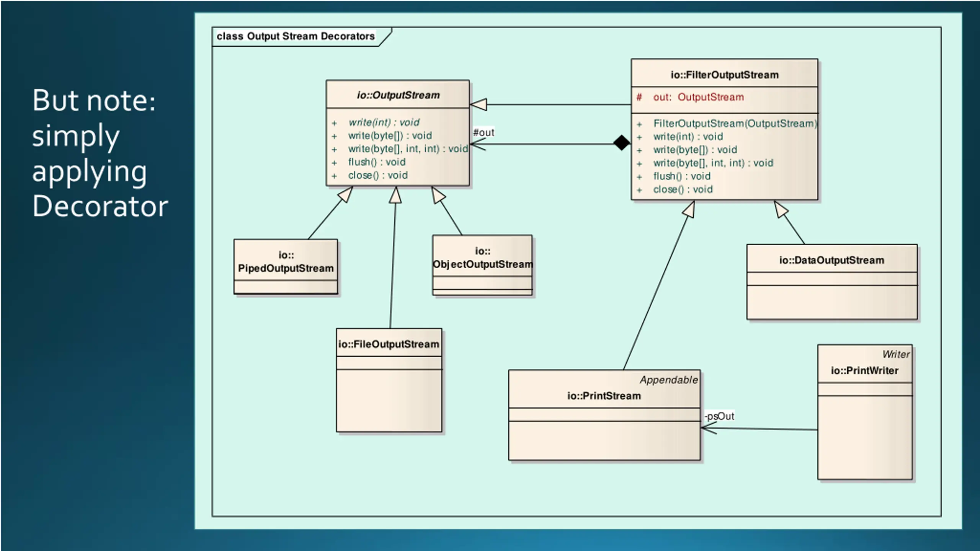
Task: Click 'write(byte[]) : void' in the OutputStream box
Action: [x=390, y=135]
